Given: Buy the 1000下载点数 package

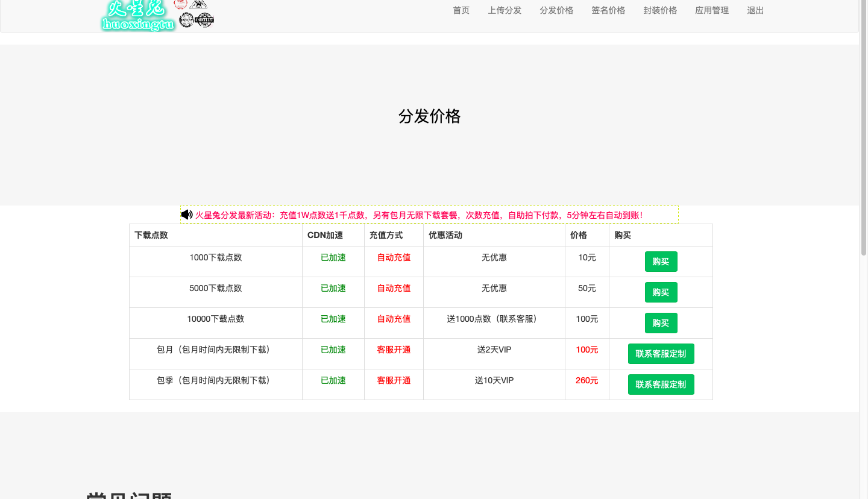Looking at the screenshot, I should (x=661, y=262).
